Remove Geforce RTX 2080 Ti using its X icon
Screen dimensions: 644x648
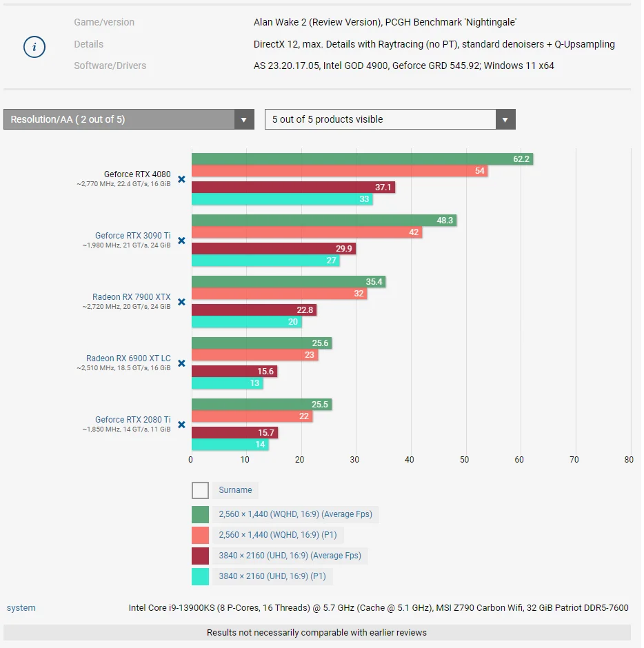(181, 425)
